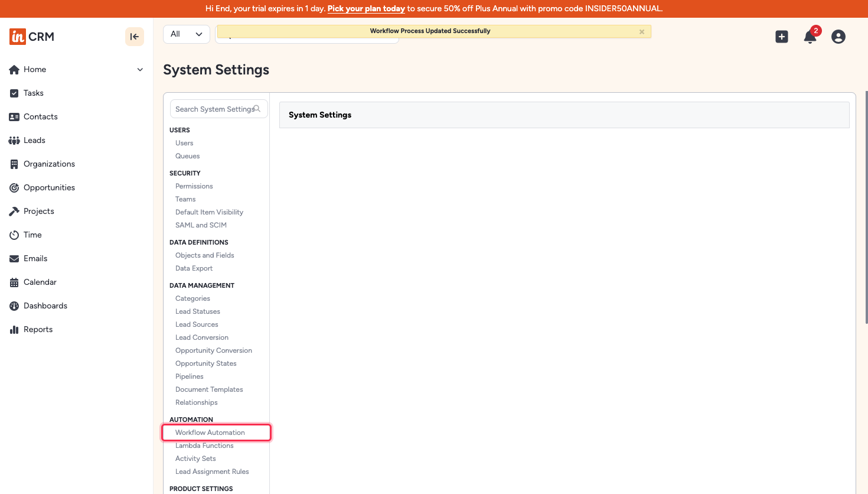Open Pipelines settings
This screenshot has width=868, height=494.
(189, 376)
